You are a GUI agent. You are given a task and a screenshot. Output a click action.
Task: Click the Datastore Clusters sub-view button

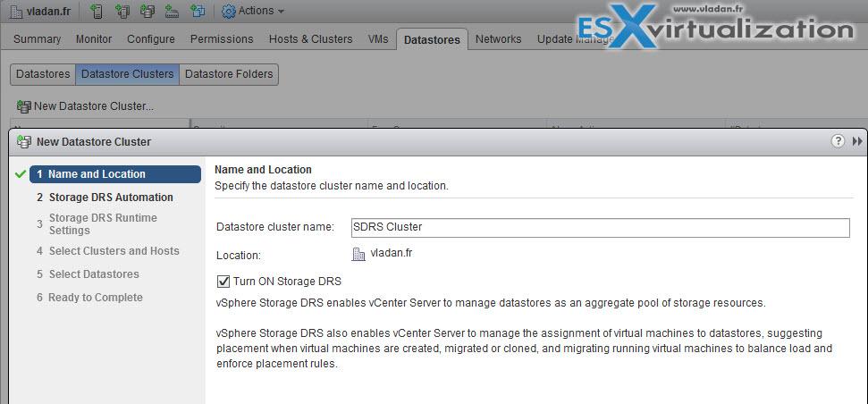(x=127, y=74)
